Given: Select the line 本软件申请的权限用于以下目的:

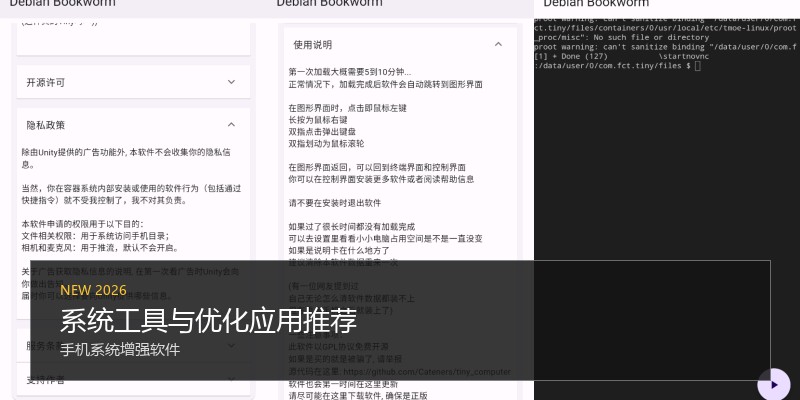Looking at the screenshot, I should 83,224.
